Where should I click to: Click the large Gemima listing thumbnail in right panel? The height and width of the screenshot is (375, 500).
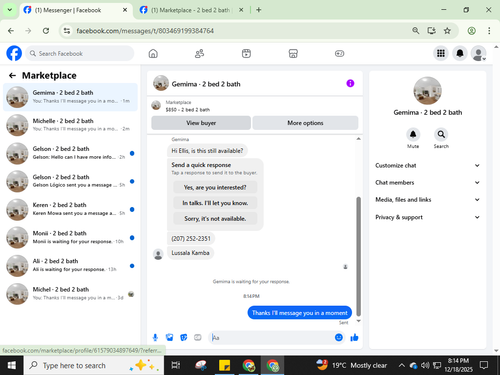(x=427, y=91)
